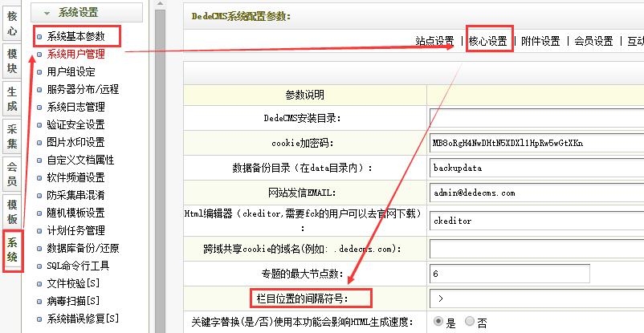
Task: Click the 专题的最大节点数 input field
Action: point(510,274)
